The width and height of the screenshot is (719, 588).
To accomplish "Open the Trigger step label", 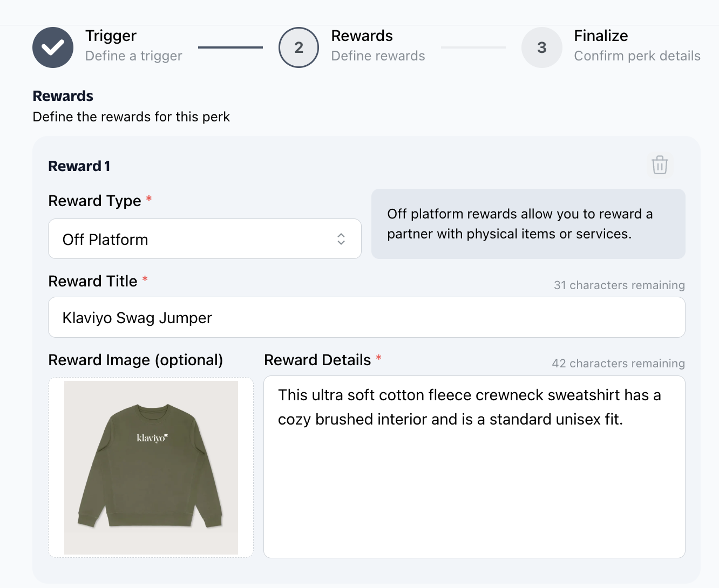I will coord(111,36).
